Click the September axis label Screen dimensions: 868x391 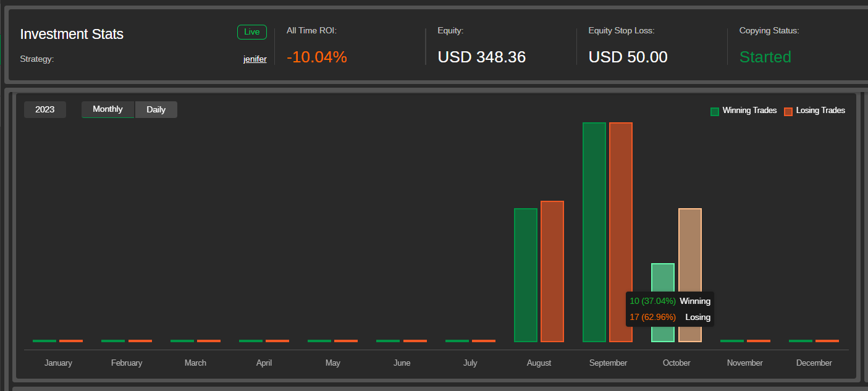608,363
